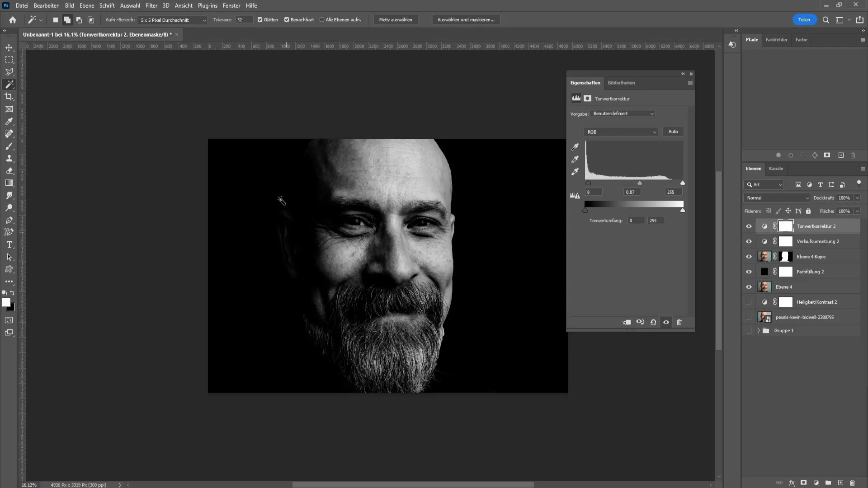868x488 pixels.
Task: Toggle visibility of Farbfüllung 2 layer
Action: tap(750, 272)
